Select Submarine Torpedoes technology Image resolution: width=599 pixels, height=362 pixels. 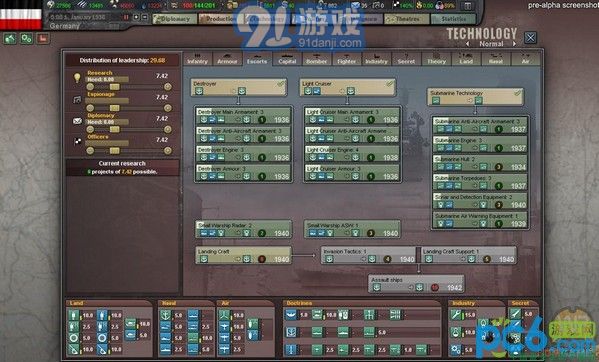(480, 182)
